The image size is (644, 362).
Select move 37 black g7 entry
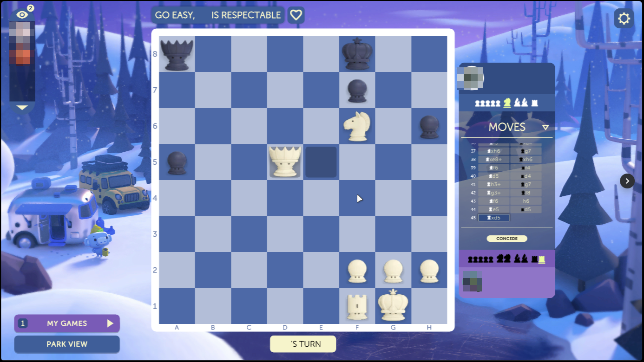526,151
